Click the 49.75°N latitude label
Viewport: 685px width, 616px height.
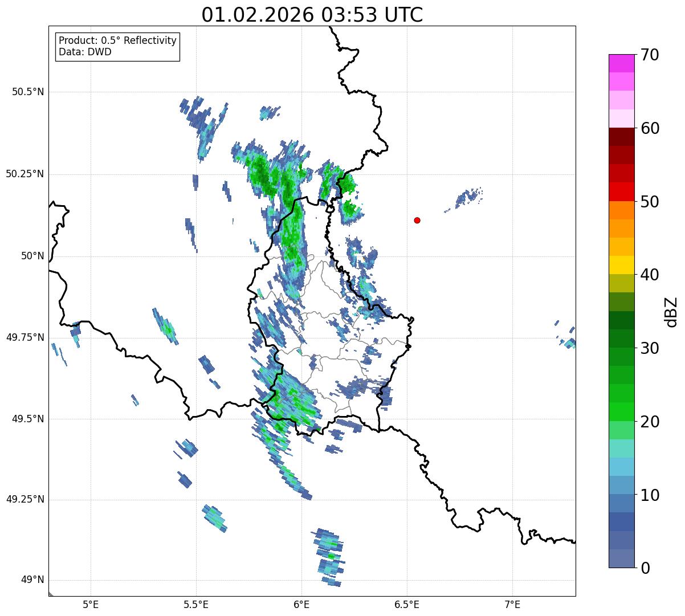[25, 337]
